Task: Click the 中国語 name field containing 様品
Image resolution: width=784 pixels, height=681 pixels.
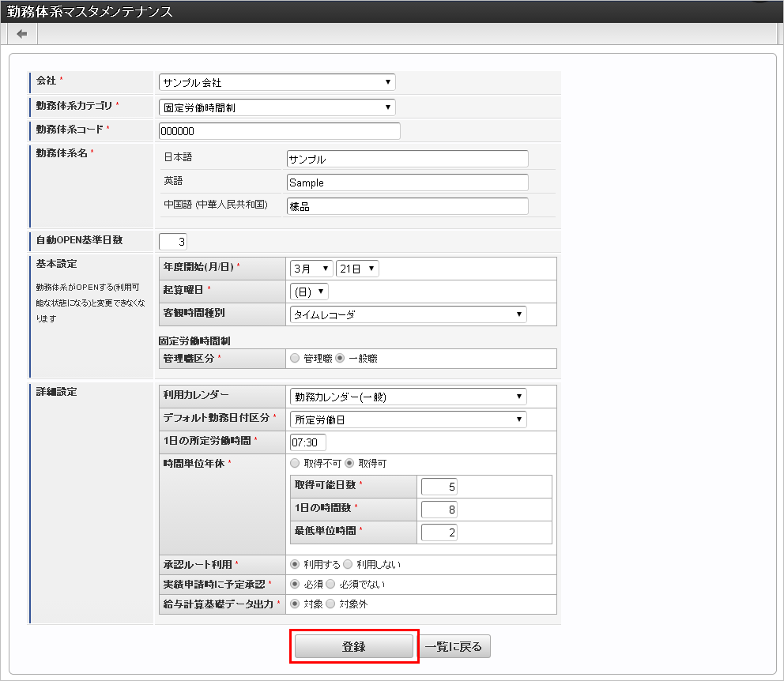Action: coord(408,206)
